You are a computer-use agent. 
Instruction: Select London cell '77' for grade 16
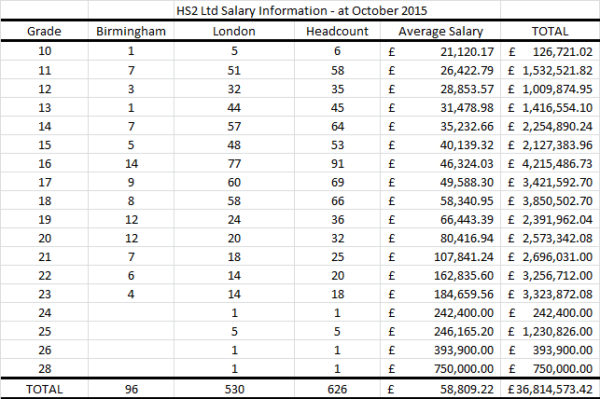point(234,164)
